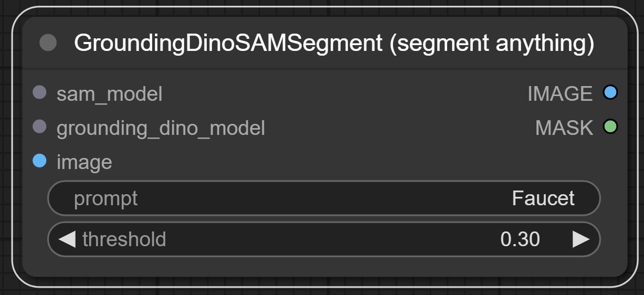Click empty node area below the threshold widget
The height and width of the screenshot is (295, 644).
pos(323,267)
